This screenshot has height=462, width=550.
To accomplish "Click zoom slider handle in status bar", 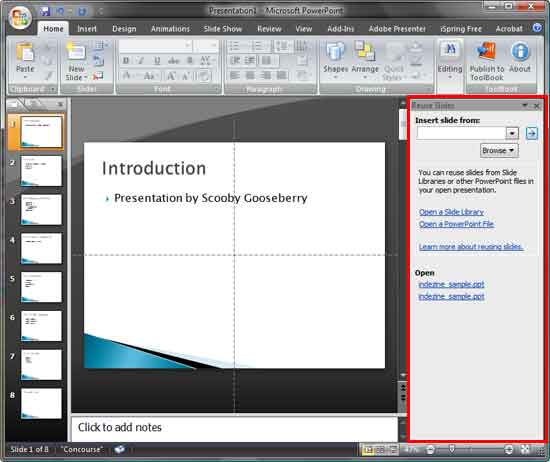I will (452, 449).
